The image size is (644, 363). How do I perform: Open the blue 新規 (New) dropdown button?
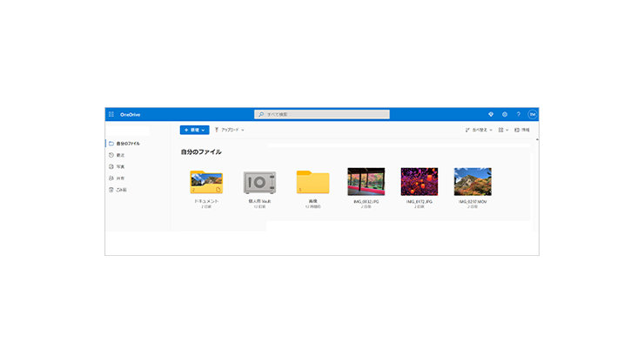(x=194, y=130)
